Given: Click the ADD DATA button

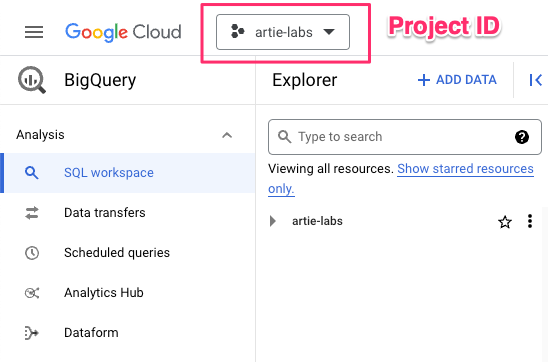Looking at the screenshot, I should tap(457, 80).
